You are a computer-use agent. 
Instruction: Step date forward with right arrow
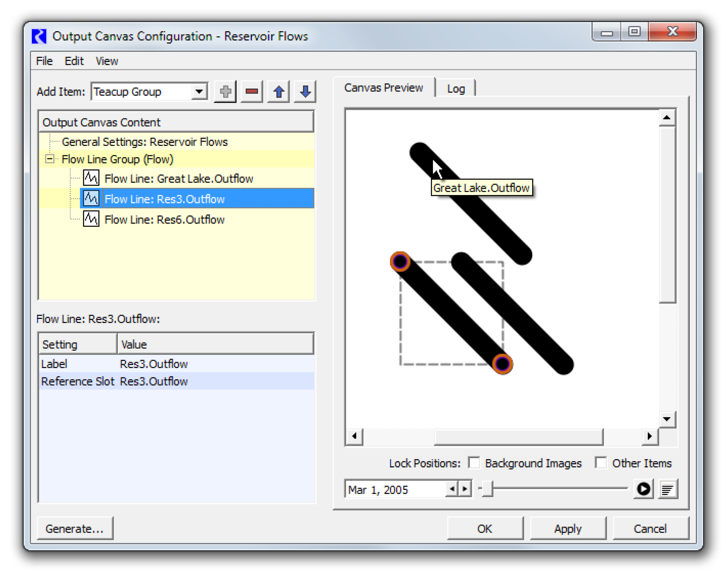465,489
